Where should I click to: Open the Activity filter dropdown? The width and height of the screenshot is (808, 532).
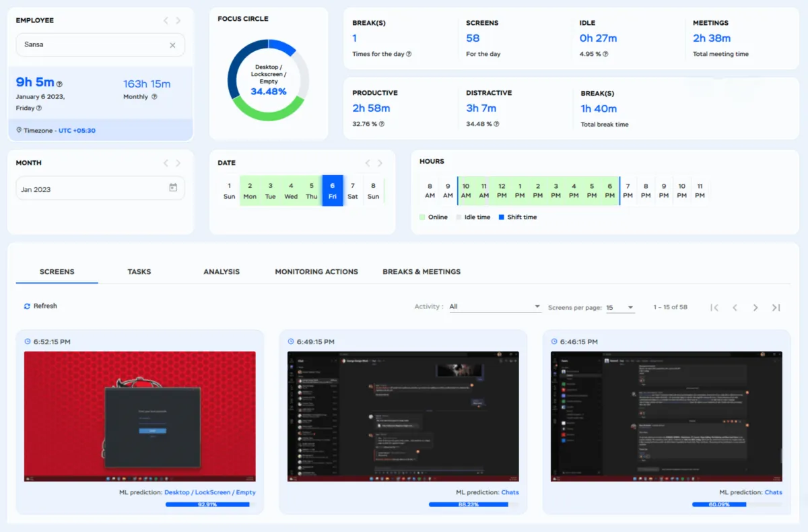point(495,307)
